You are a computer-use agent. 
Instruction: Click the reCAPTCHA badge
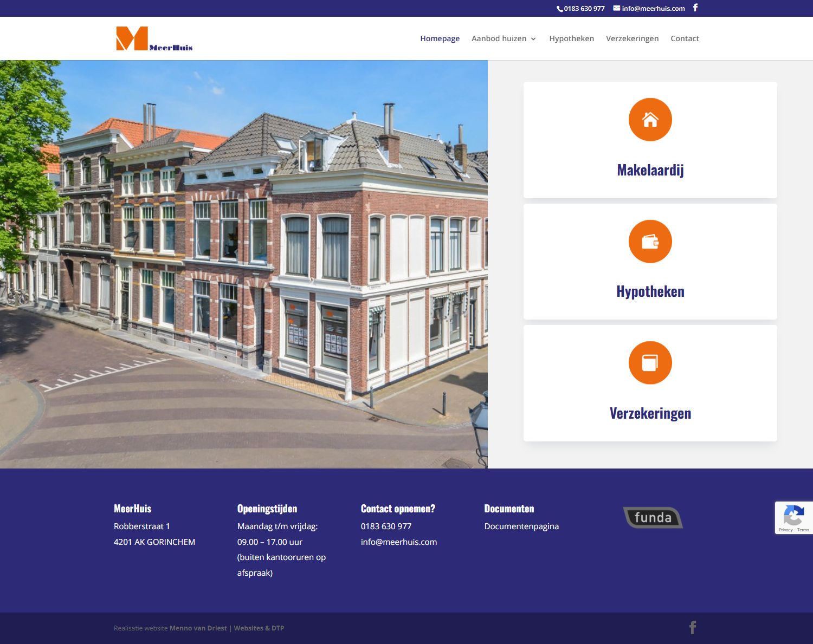pyautogui.click(x=793, y=517)
